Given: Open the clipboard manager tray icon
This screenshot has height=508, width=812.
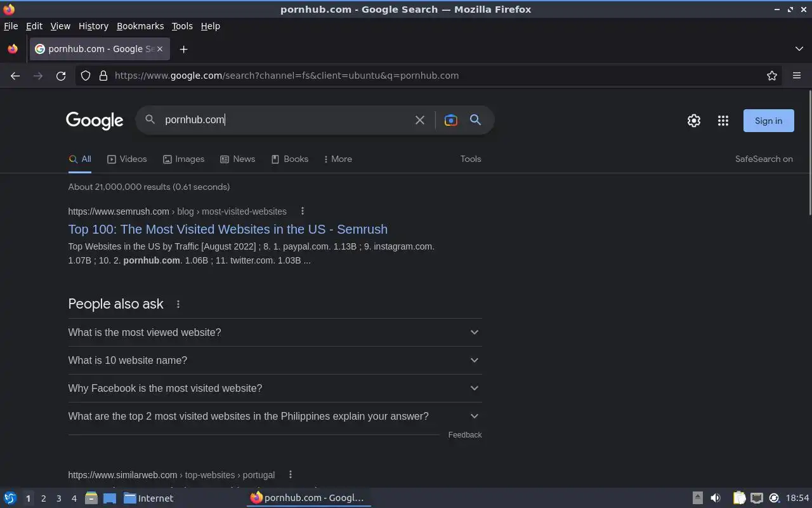Looking at the screenshot, I should [739, 498].
